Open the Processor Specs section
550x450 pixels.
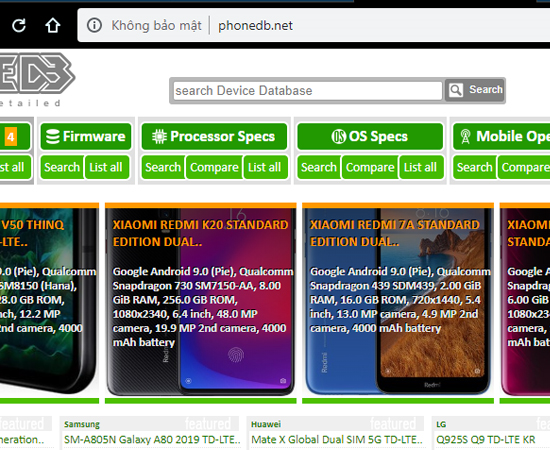coord(214,136)
